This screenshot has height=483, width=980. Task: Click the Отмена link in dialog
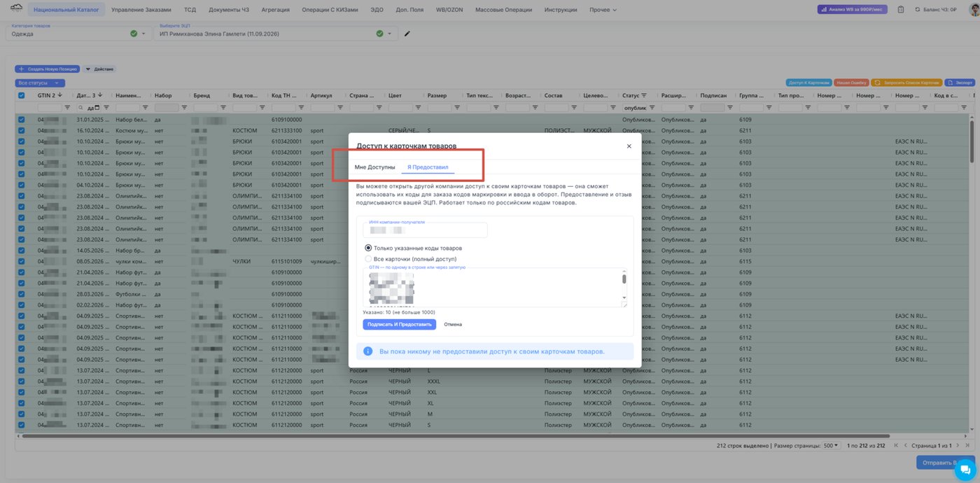[453, 324]
